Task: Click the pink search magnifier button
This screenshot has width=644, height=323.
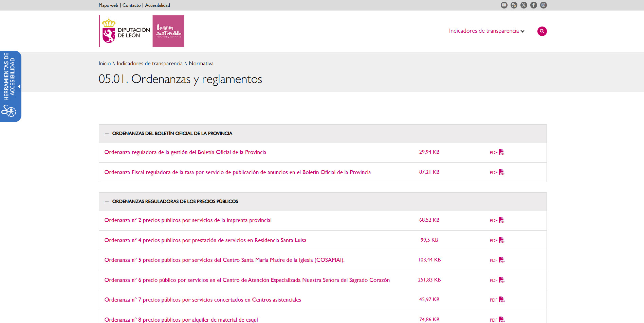Action: pos(542,31)
